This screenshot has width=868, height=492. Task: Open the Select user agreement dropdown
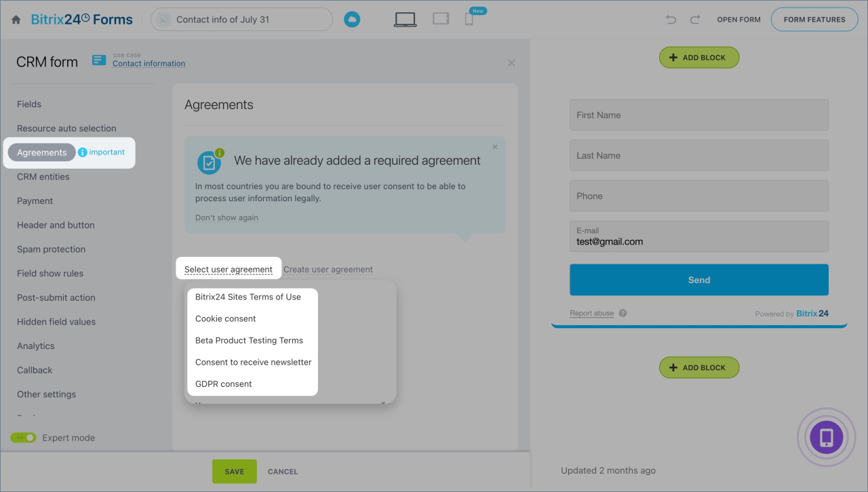click(x=228, y=270)
